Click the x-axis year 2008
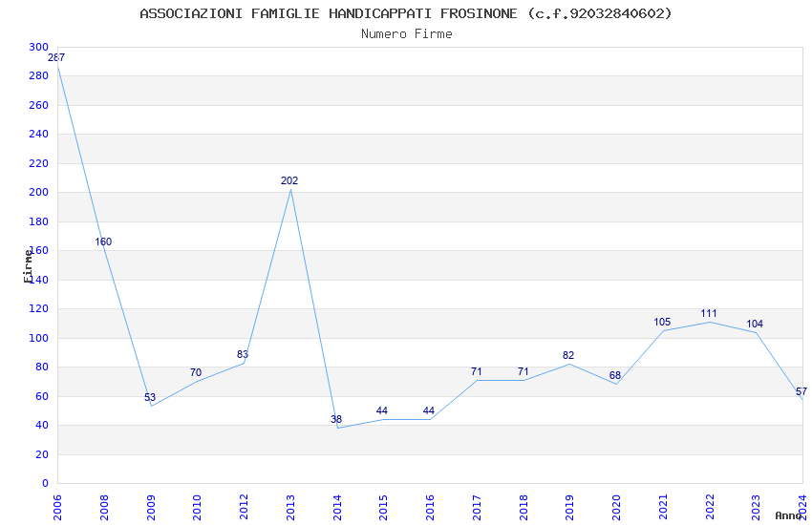This screenshot has height=525, width=812. [x=104, y=507]
